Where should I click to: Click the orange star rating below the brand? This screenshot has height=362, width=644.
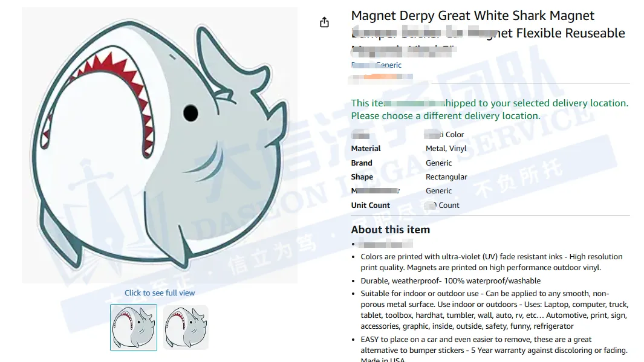pos(382,76)
